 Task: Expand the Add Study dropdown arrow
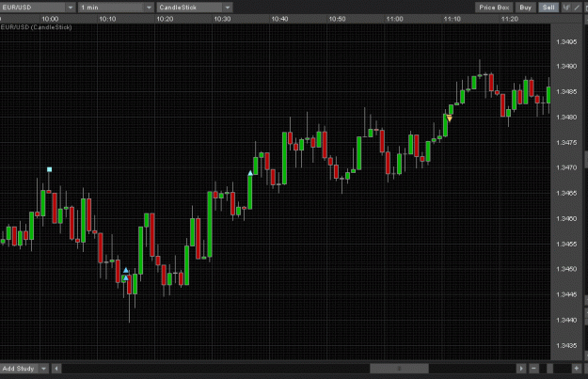[x=44, y=369]
